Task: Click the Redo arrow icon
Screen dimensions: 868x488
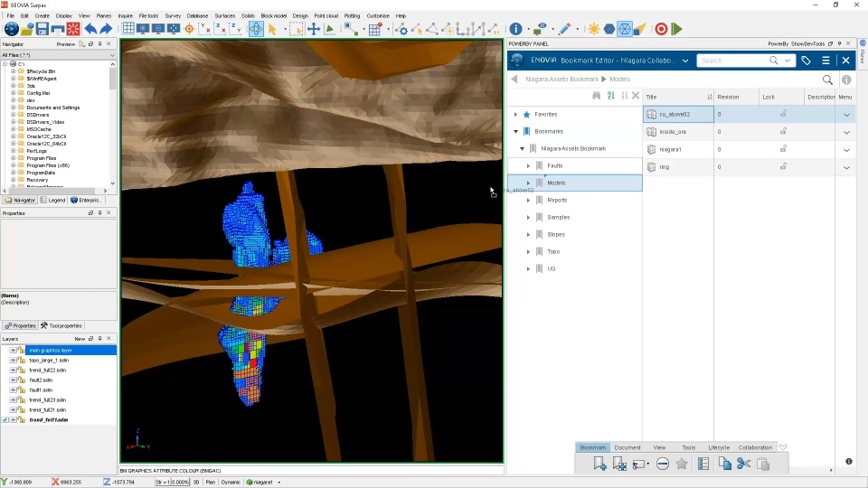Action: click(106, 29)
